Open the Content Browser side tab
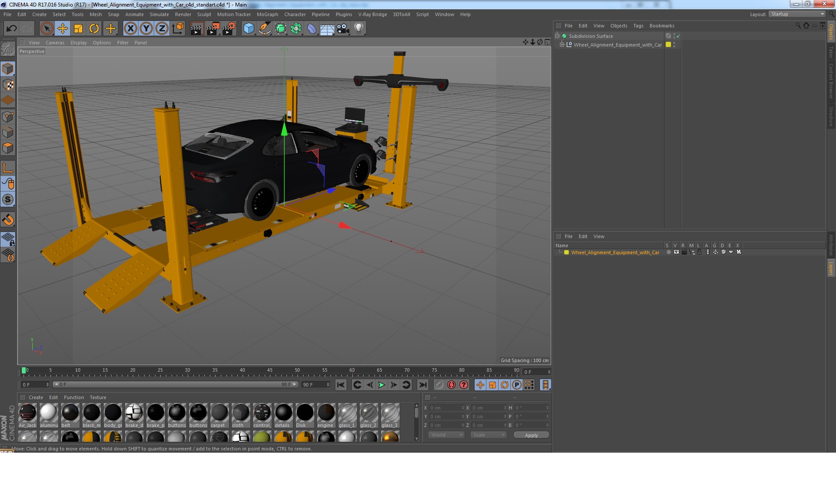Screen dimensions: 836x504 [x=831, y=81]
